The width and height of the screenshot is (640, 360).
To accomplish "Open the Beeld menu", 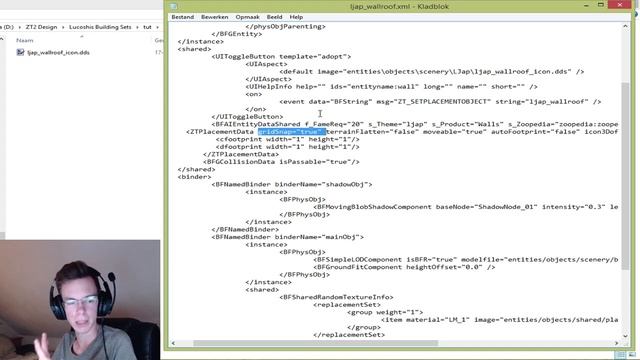I will click(274, 17).
